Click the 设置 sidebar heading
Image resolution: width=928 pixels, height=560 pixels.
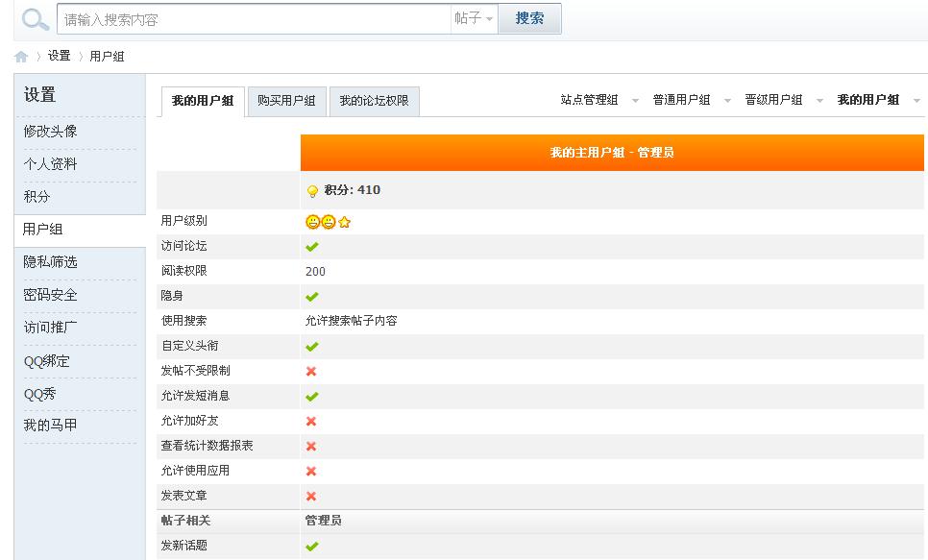(39, 95)
